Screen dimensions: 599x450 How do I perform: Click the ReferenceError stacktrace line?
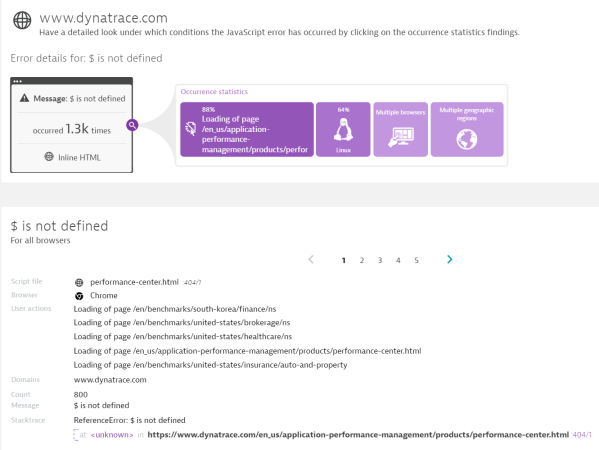130,420
